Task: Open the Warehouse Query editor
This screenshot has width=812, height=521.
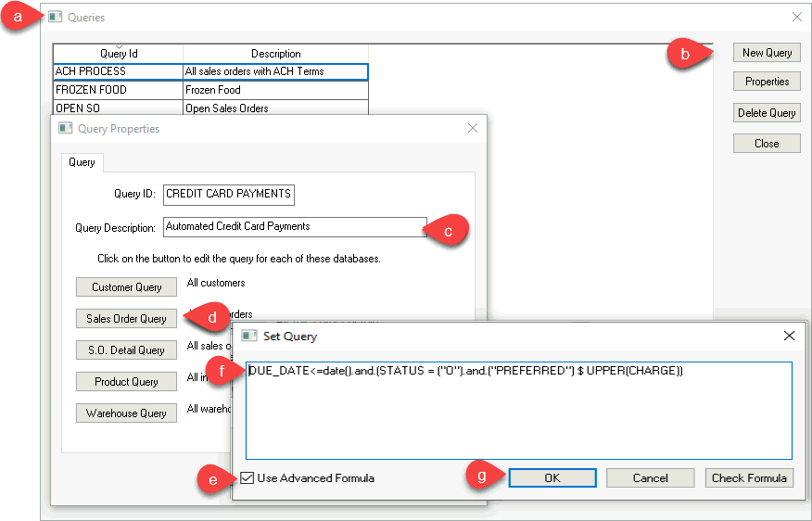Action: [126, 413]
